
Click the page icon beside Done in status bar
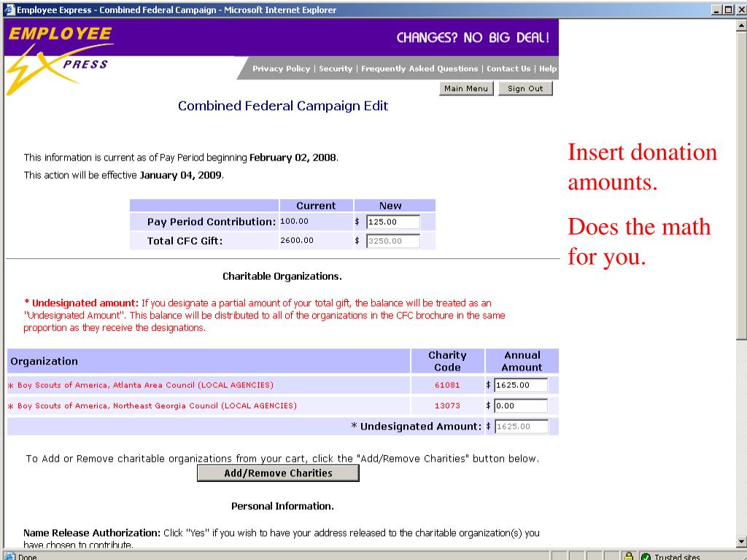(x=9, y=556)
